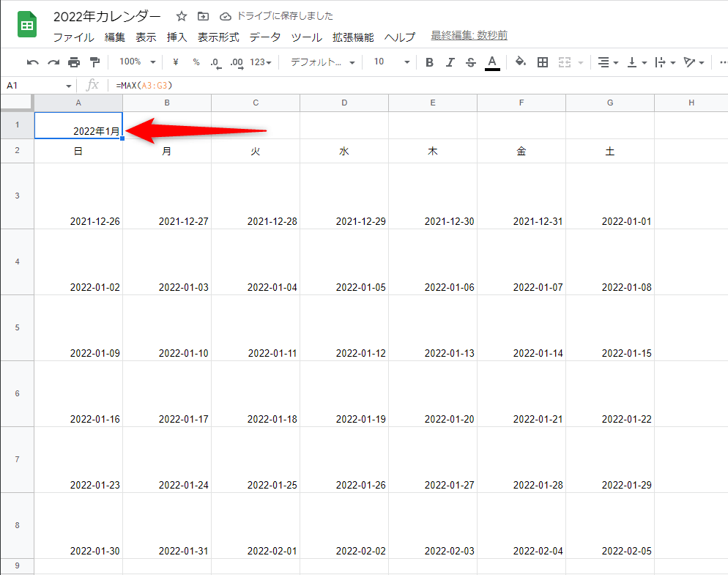
Task: Open the text color picker
Action: pyautogui.click(x=492, y=62)
